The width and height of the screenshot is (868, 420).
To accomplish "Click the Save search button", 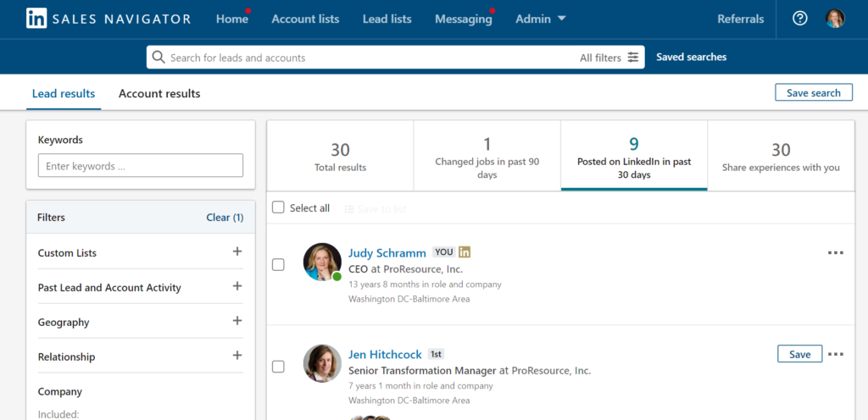I will 813,93.
